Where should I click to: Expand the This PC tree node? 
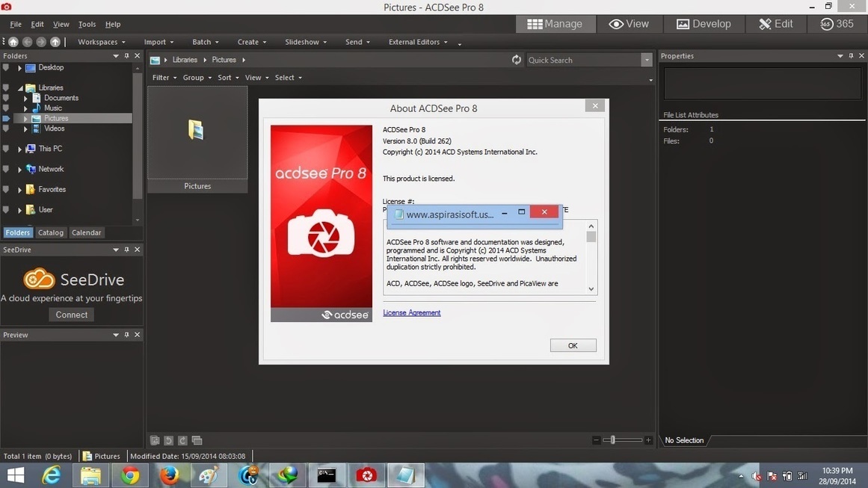20,149
